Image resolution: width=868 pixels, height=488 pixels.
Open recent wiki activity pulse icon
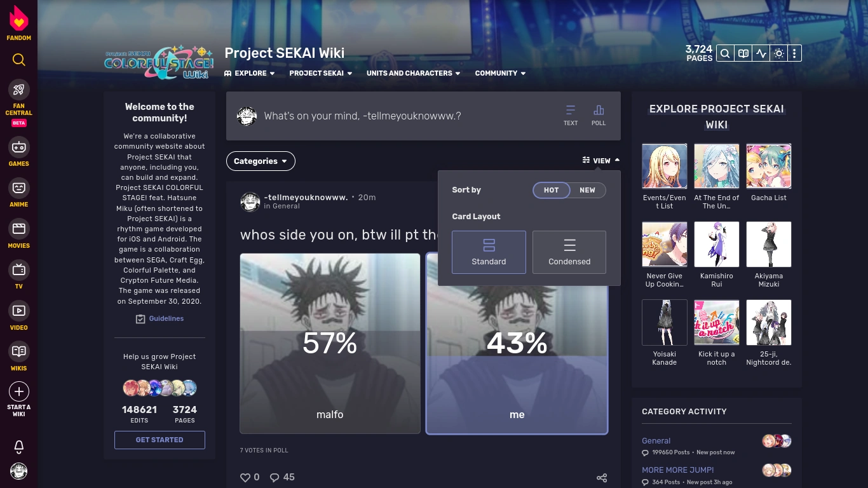pos(761,53)
